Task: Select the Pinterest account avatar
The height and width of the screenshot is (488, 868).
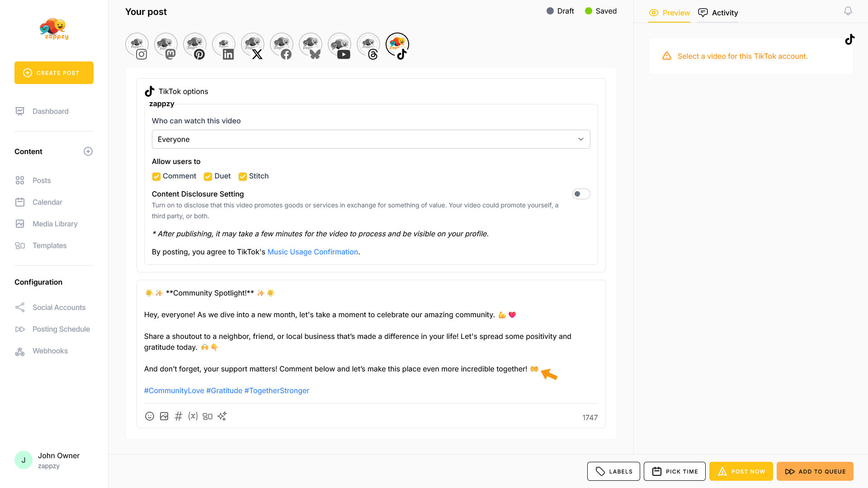Action: tap(194, 45)
